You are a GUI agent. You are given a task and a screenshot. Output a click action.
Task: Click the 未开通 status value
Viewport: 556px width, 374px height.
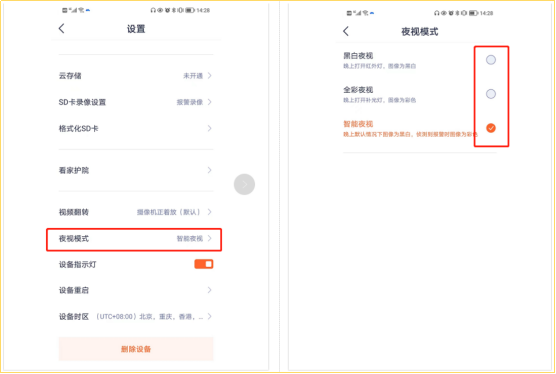click(193, 76)
